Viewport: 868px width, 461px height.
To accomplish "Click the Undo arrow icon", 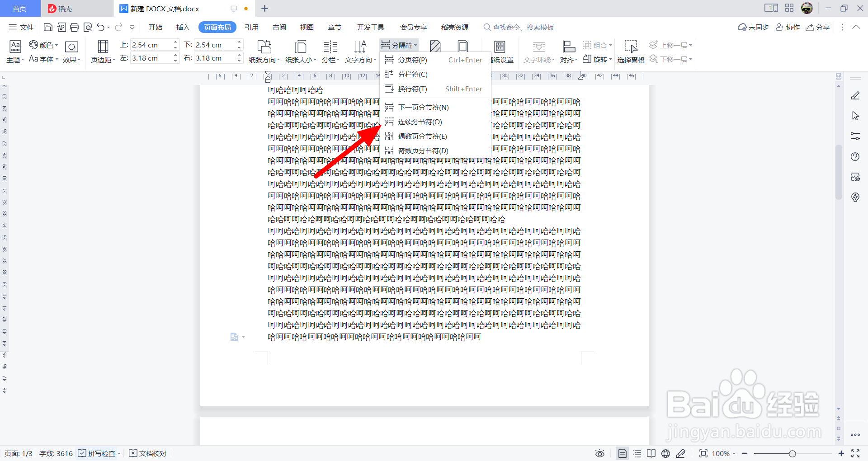I will (100, 28).
